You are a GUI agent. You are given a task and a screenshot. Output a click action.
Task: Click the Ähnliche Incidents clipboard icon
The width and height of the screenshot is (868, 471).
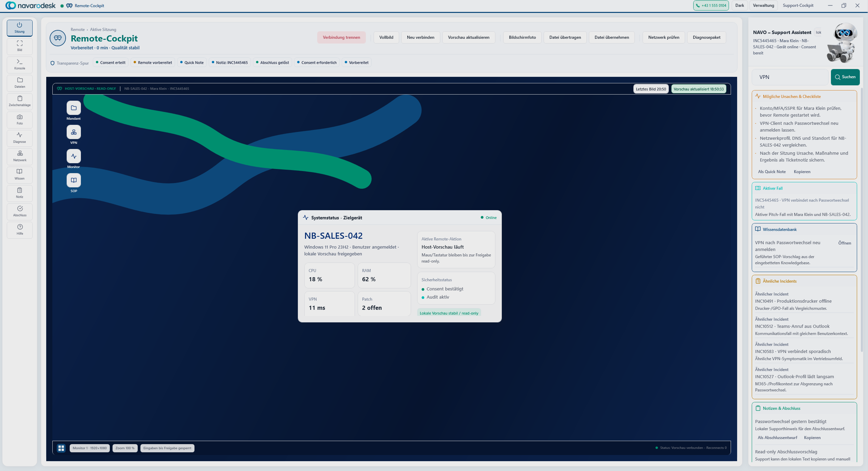[x=758, y=281]
